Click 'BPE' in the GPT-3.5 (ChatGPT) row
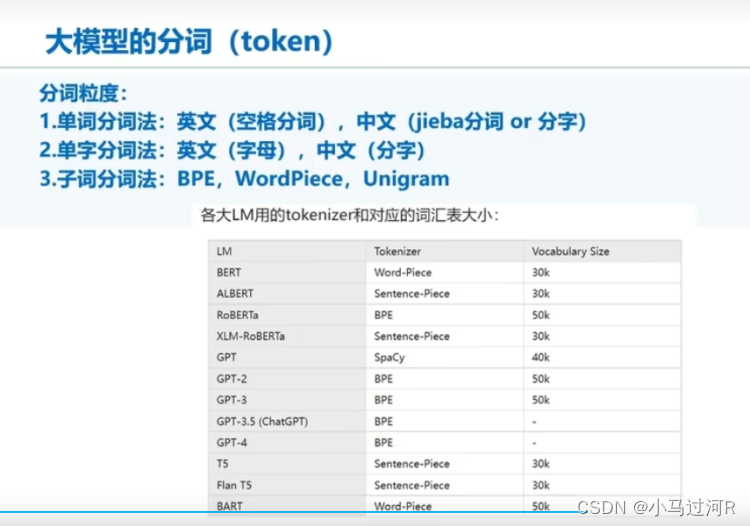 (384, 421)
